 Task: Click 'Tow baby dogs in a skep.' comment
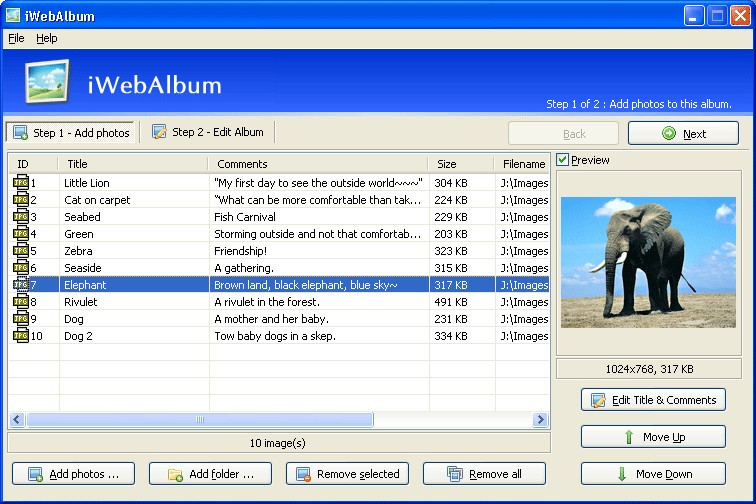tap(275, 336)
